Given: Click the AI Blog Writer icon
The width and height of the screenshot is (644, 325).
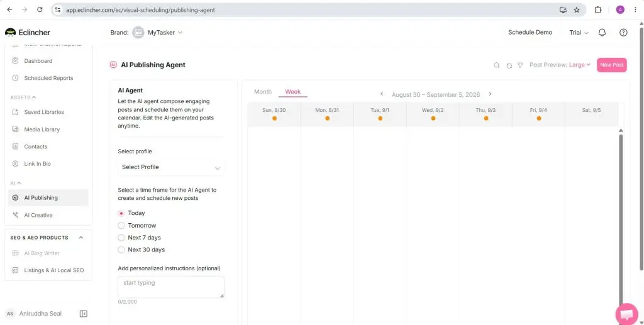Looking at the screenshot, I should point(15,253).
